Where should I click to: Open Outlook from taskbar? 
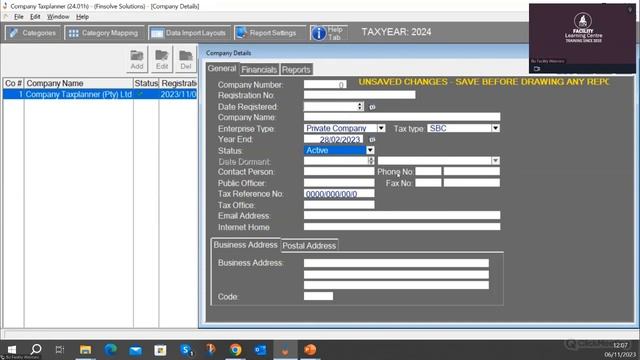point(260,350)
